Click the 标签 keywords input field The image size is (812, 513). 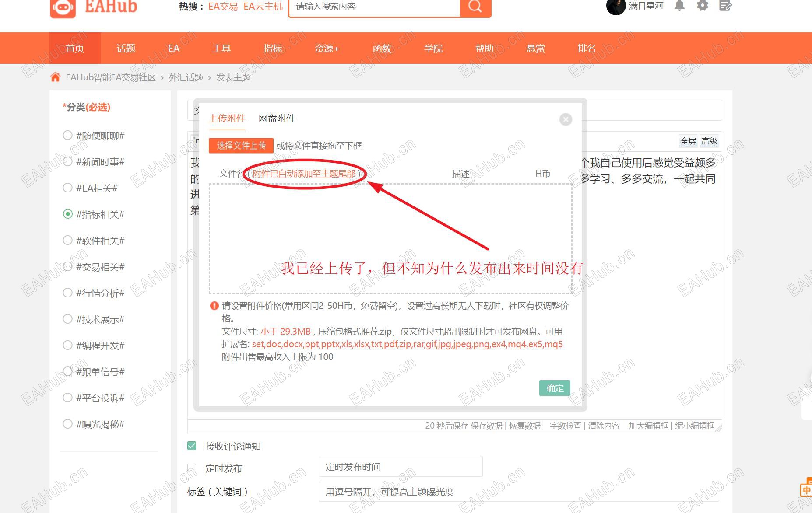tap(519, 492)
